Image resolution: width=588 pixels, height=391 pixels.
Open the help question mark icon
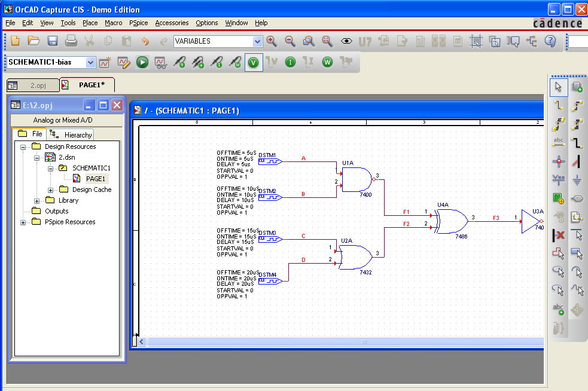[550, 41]
